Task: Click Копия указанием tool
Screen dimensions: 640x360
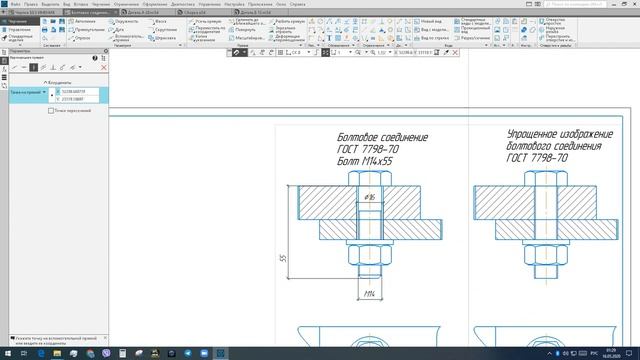Action: 202,38
